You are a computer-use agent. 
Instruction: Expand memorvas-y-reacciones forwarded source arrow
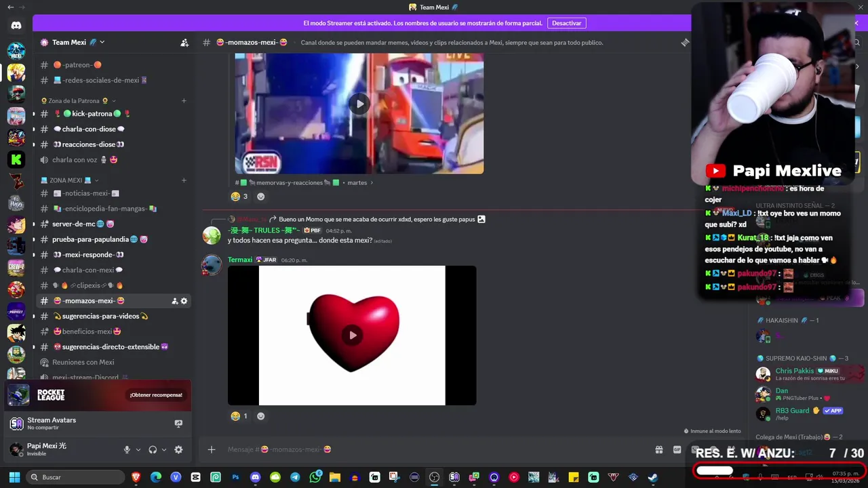[372, 182]
